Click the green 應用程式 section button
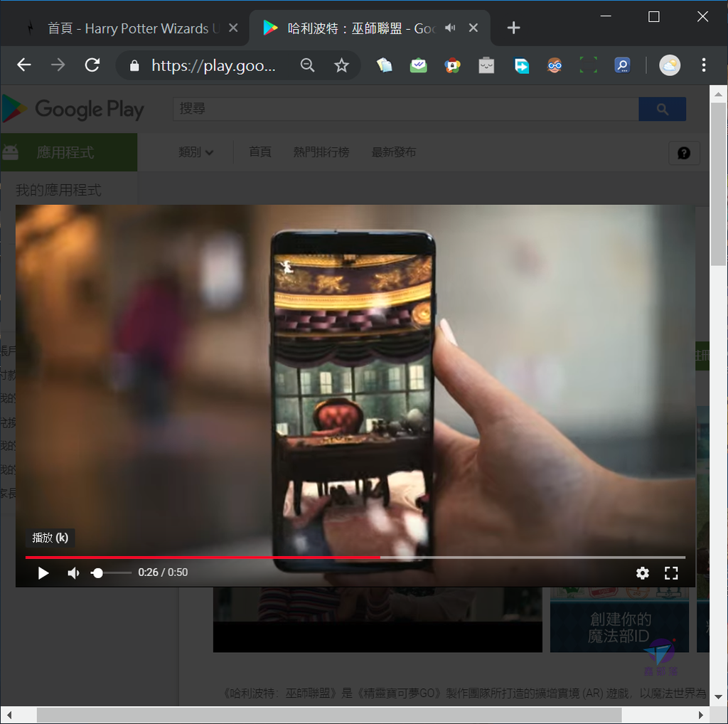 (x=69, y=152)
